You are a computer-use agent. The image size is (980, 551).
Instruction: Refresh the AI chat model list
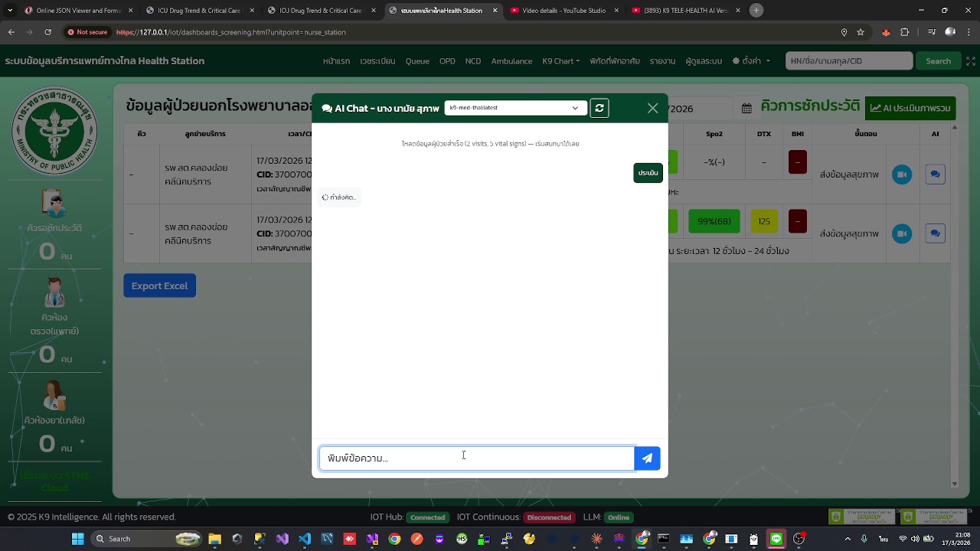(599, 108)
